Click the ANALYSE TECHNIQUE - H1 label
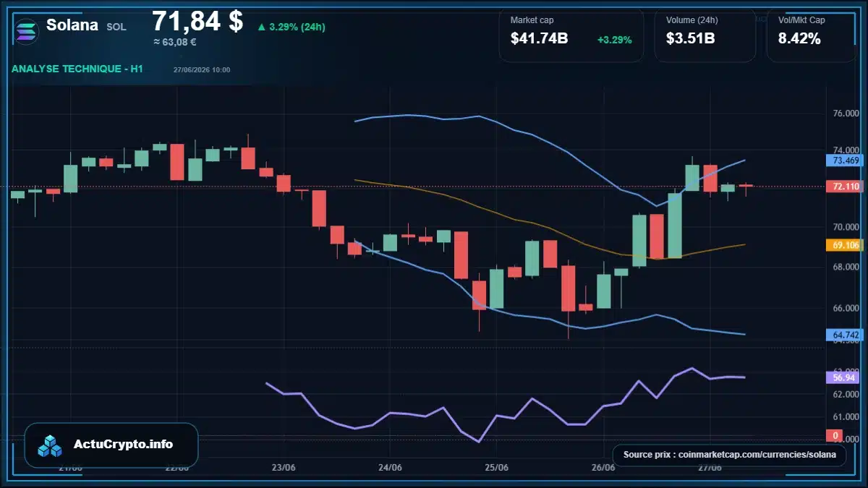The height and width of the screenshot is (488, 868). [x=77, y=69]
